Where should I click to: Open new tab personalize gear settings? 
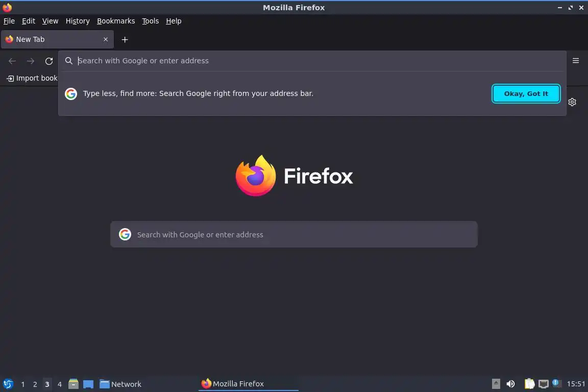click(x=572, y=102)
